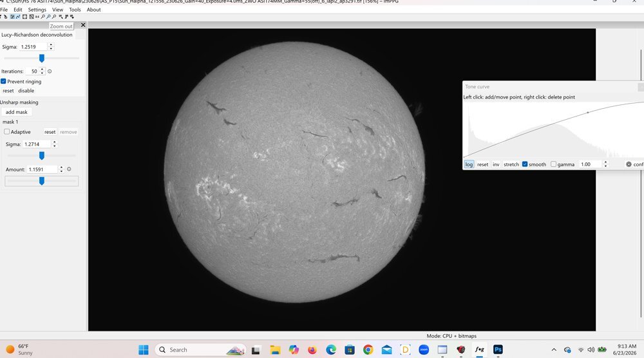Click the inv button in Tone curve
The image size is (644, 358).
tap(496, 164)
